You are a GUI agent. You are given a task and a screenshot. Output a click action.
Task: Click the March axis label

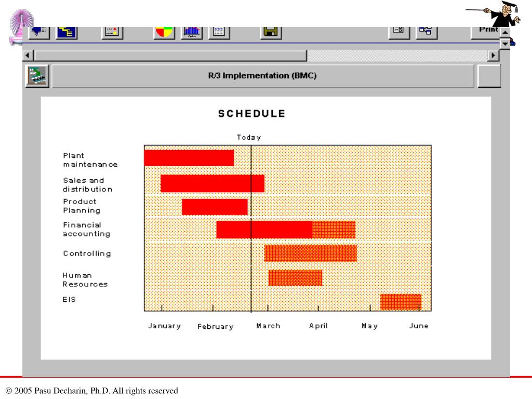(269, 326)
